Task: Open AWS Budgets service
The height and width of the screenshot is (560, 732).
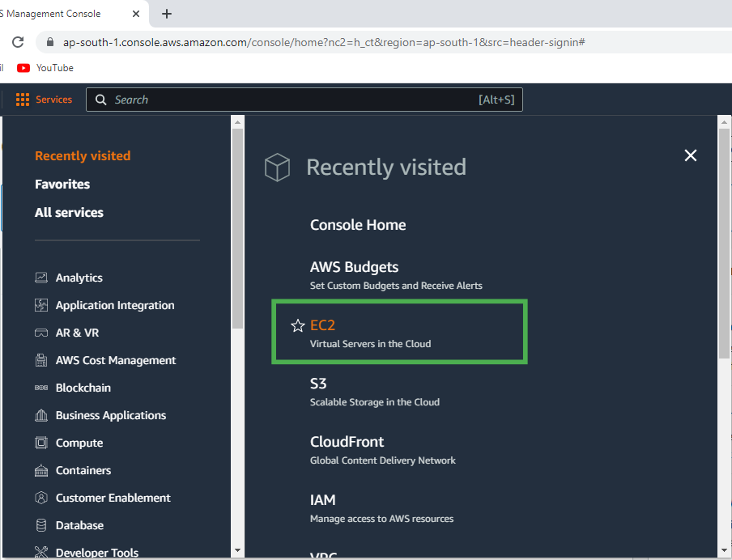Action: point(355,267)
